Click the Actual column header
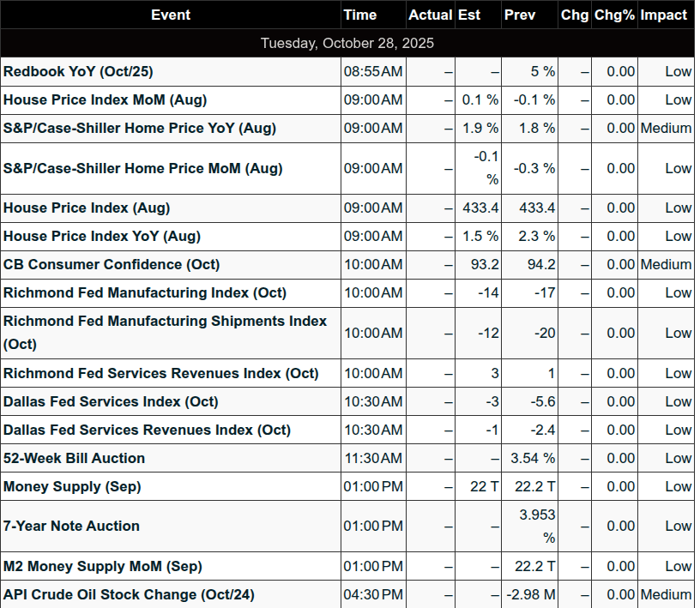 pos(430,15)
